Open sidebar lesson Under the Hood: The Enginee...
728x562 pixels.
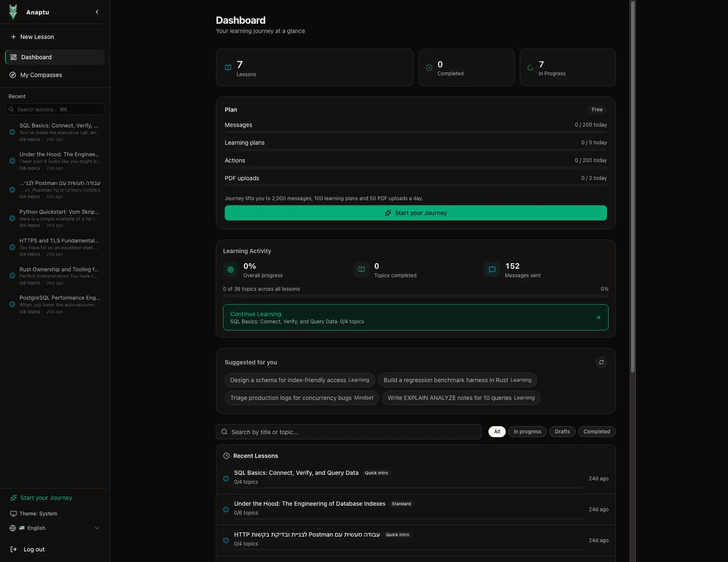click(x=55, y=161)
